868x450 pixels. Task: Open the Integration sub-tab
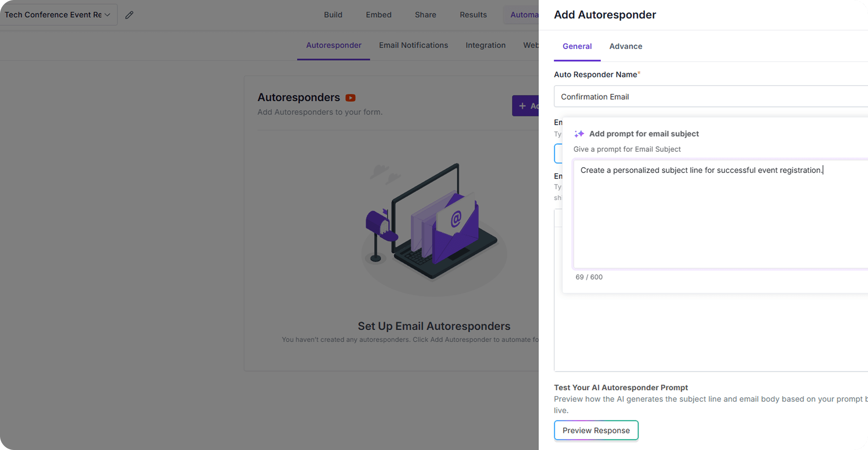[485, 45]
